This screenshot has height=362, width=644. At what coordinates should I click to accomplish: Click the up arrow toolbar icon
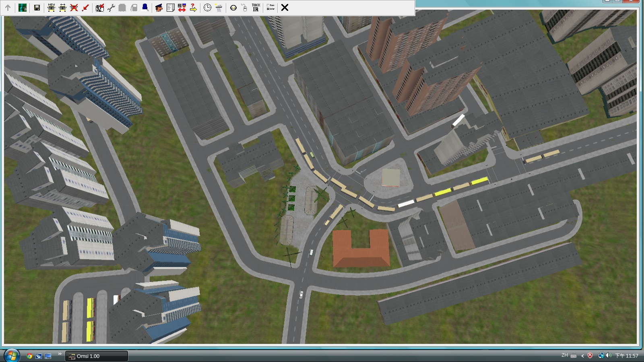pos(8,8)
